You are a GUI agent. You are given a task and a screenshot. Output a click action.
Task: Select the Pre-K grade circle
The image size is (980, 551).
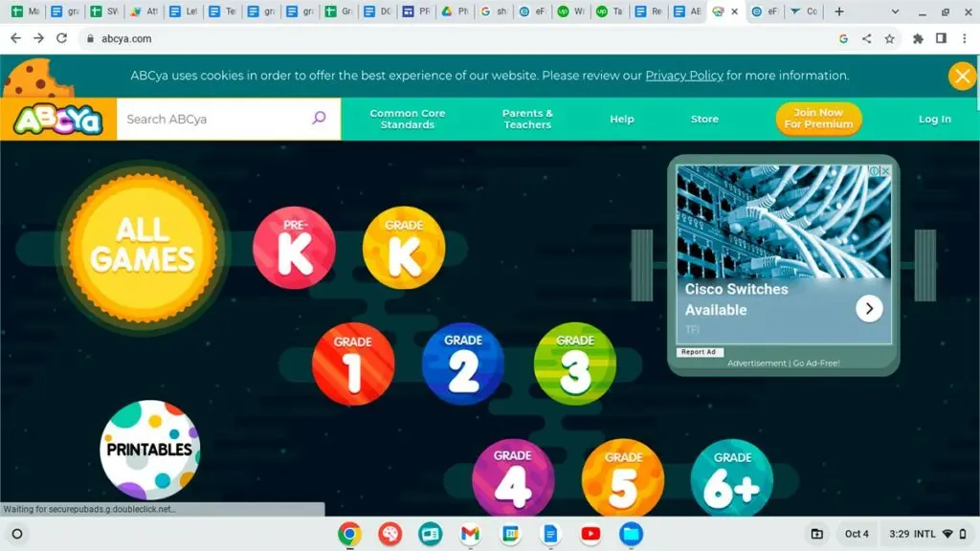[x=295, y=248]
